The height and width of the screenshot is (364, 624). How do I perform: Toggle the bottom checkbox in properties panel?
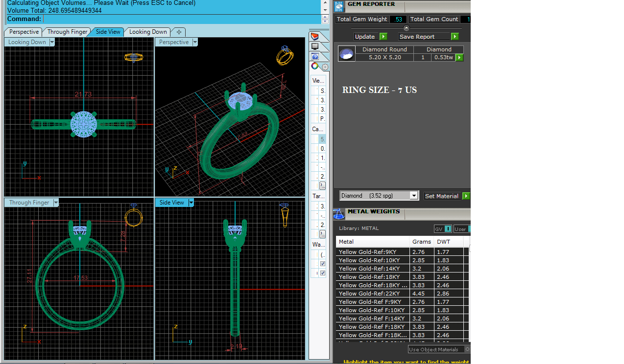pos(322,273)
